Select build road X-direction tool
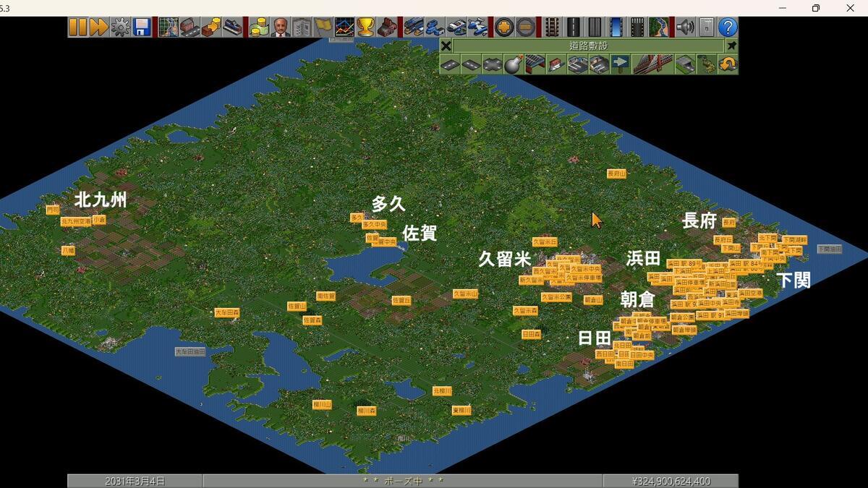Image resolution: width=868 pixels, height=488 pixels. [450, 64]
